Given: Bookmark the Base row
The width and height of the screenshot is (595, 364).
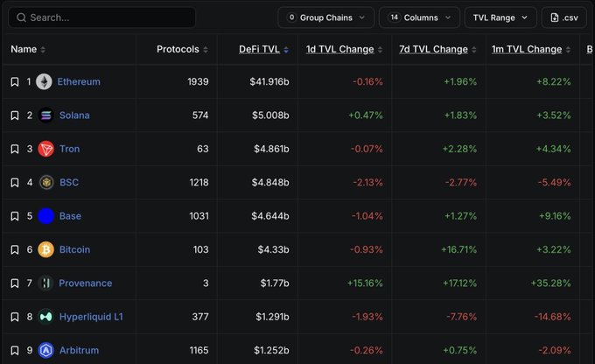Looking at the screenshot, I should click(x=15, y=216).
